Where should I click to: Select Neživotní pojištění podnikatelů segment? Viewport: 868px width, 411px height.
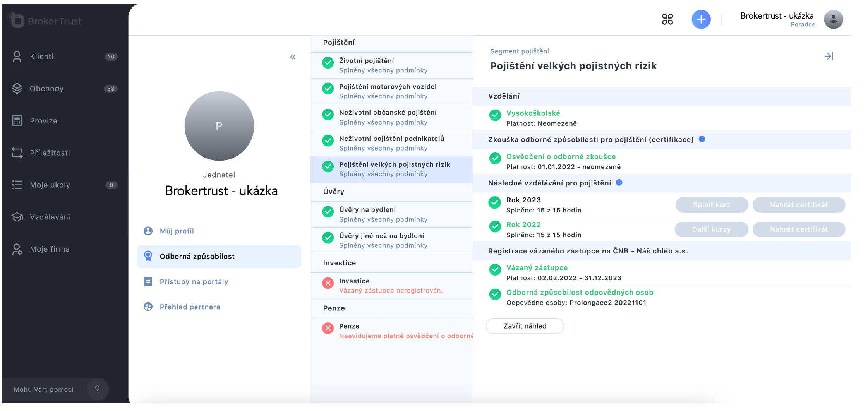pyautogui.click(x=391, y=143)
